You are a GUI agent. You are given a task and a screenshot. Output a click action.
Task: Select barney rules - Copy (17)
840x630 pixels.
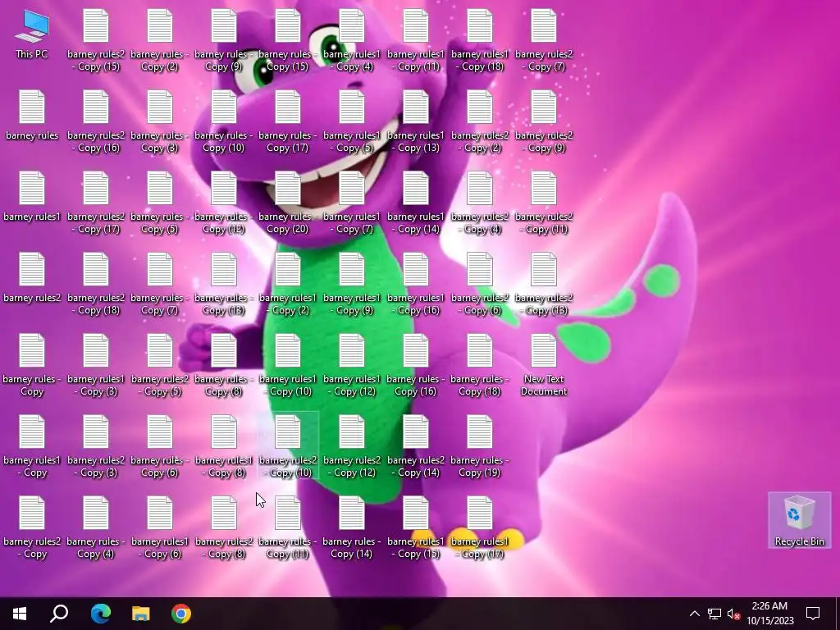click(x=288, y=122)
